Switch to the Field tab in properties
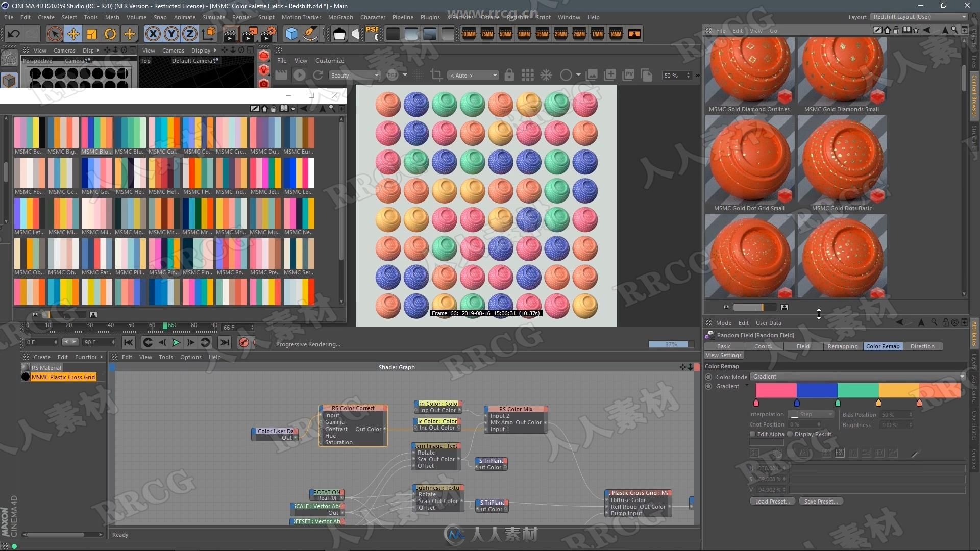Image resolution: width=980 pixels, height=551 pixels. coord(802,346)
